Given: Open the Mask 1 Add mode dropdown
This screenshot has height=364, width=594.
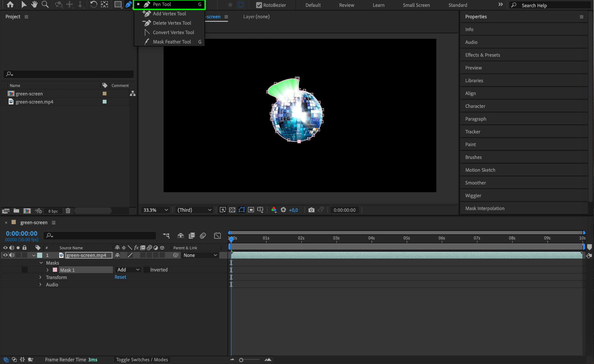Looking at the screenshot, I should point(128,270).
